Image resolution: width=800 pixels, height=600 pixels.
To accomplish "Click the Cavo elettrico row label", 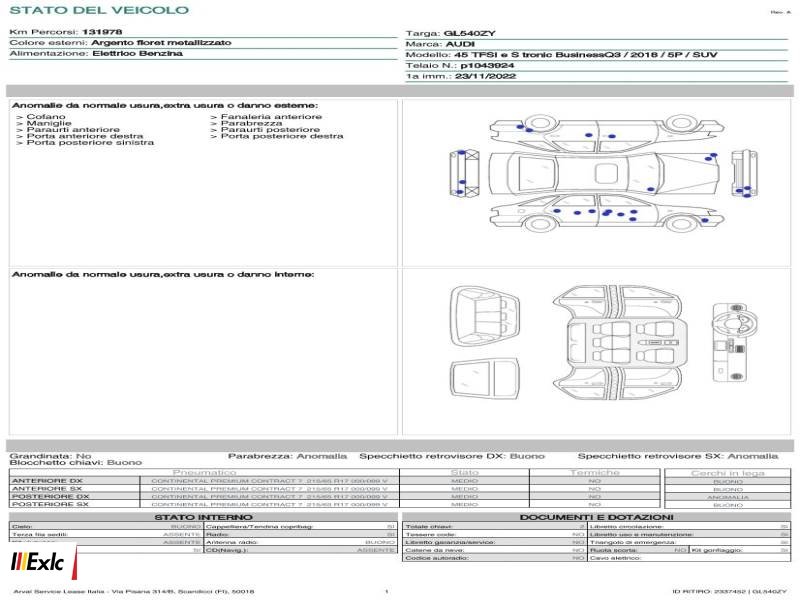I will click(615, 558).
